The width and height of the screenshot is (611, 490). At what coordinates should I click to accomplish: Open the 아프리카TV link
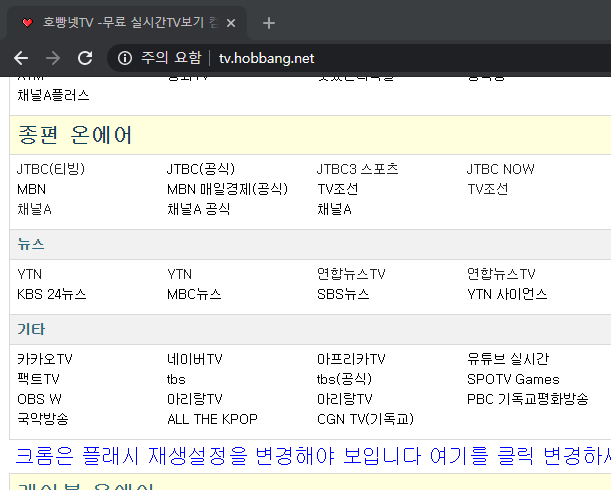tap(351, 359)
